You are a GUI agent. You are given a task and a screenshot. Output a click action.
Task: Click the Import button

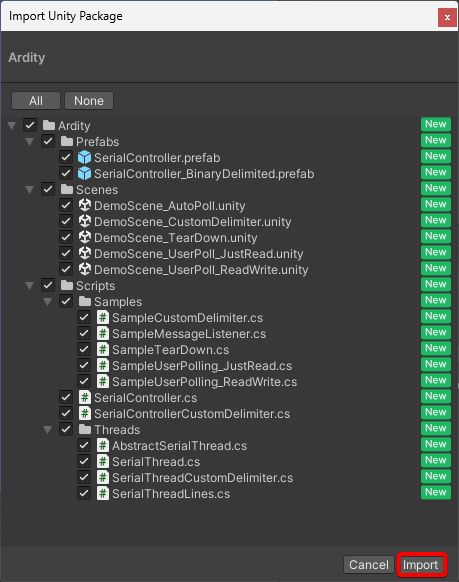(x=421, y=565)
